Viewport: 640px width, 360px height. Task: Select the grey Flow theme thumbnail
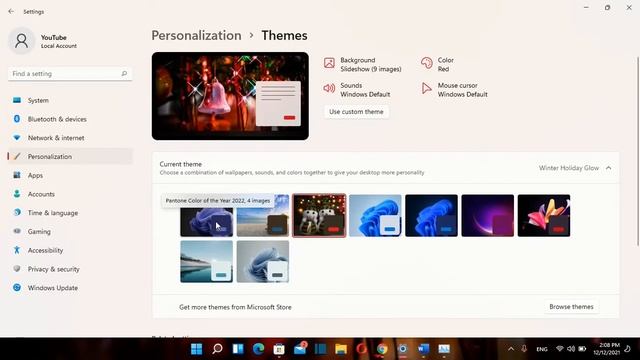click(x=263, y=261)
